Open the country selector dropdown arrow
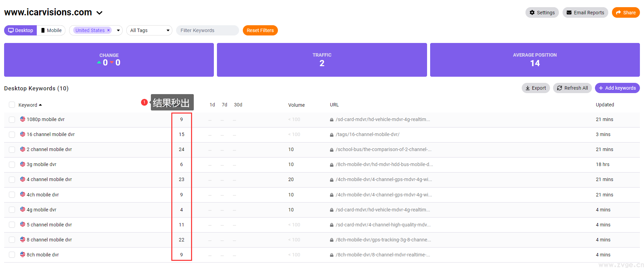The width and height of the screenshot is (644, 268). pyautogui.click(x=118, y=30)
